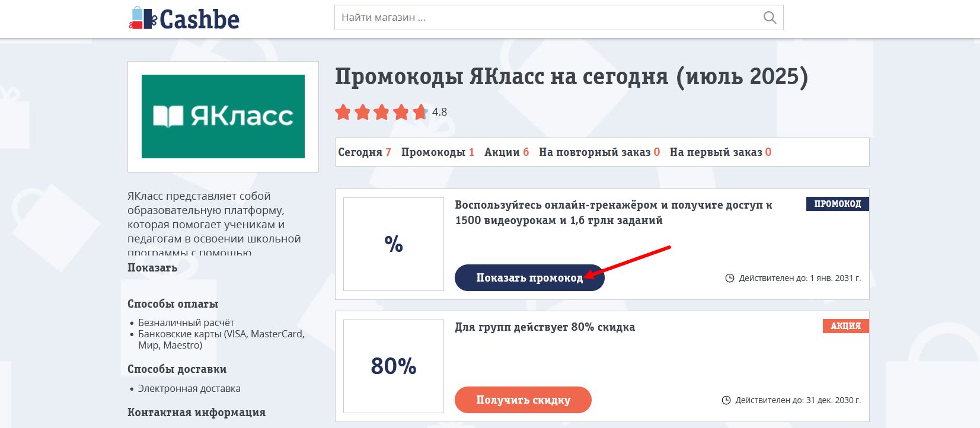Click the search magnifier icon
The image size is (980, 428).
(770, 18)
